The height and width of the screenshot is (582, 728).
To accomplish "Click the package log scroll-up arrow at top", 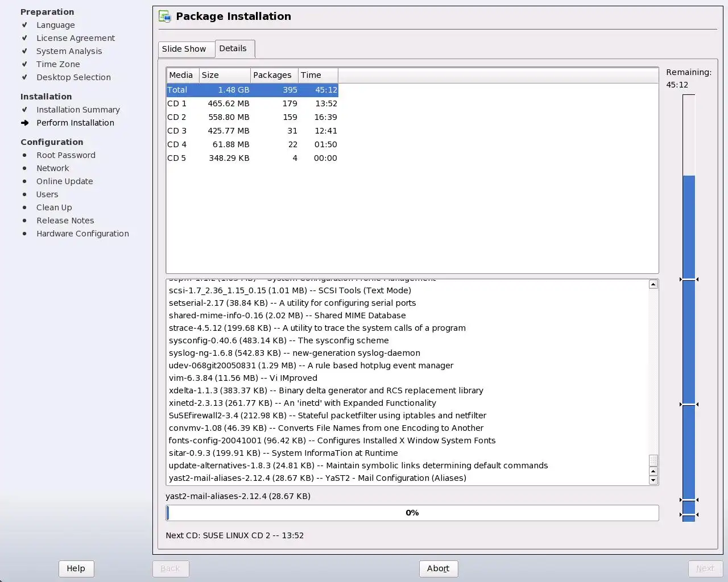I will pyautogui.click(x=653, y=284).
